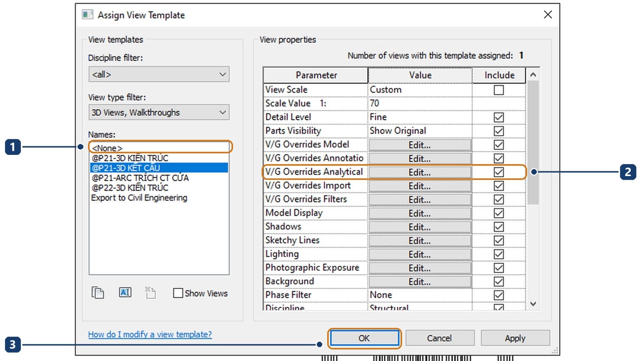Click the Parts Visibility value Show Original
This screenshot has width=644, height=361.
(420, 131)
